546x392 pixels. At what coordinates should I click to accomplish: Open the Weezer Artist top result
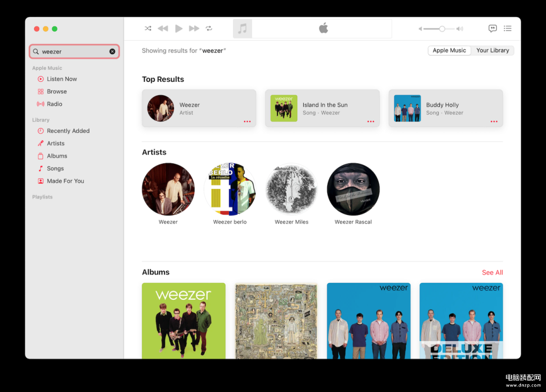199,108
